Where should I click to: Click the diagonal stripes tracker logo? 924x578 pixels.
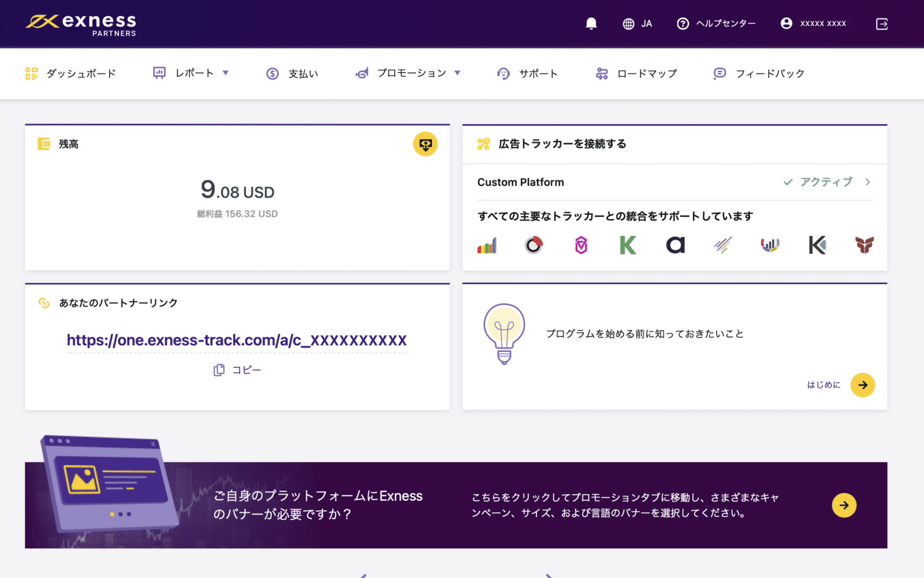point(722,245)
